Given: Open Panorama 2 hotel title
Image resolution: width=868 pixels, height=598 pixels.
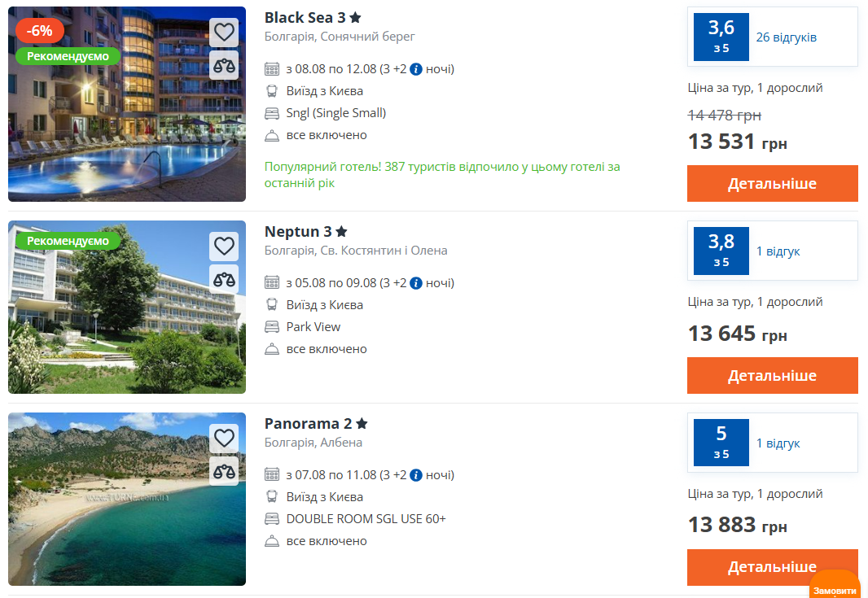Looking at the screenshot, I should click(308, 423).
